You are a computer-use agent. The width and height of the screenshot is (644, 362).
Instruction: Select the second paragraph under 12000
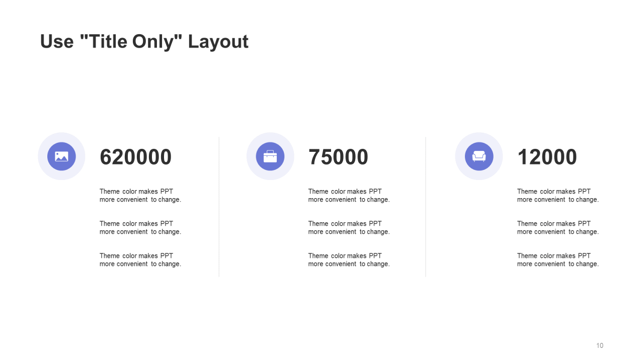[x=558, y=228]
